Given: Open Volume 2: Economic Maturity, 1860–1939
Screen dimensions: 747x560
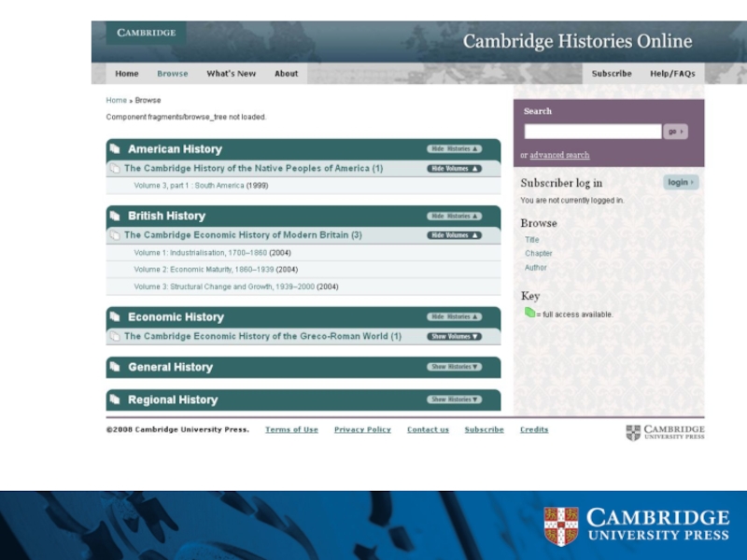Looking at the screenshot, I should tap(204, 270).
